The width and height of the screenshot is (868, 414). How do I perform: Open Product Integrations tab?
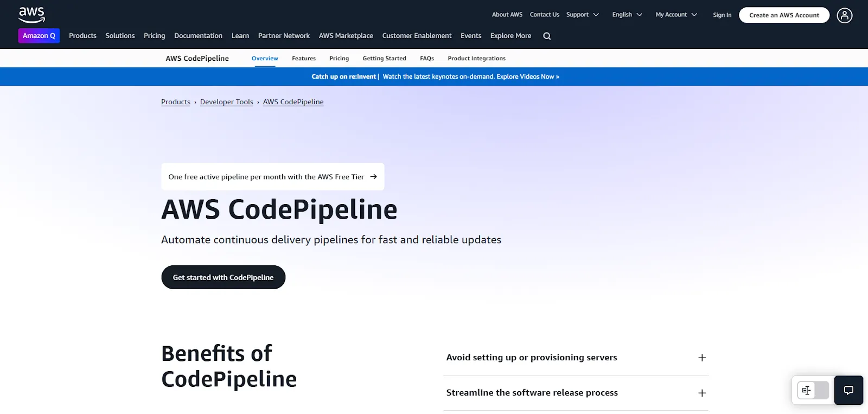point(476,59)
